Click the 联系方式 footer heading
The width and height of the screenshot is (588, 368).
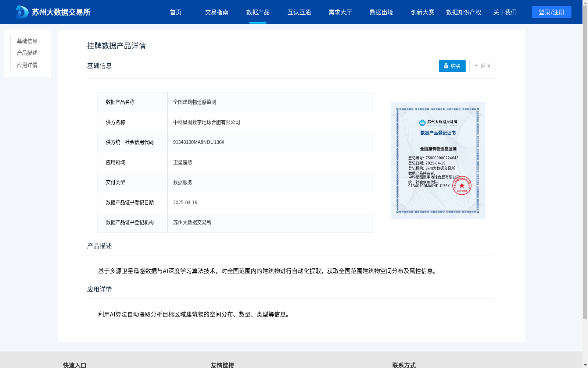(x=404, y=365)
